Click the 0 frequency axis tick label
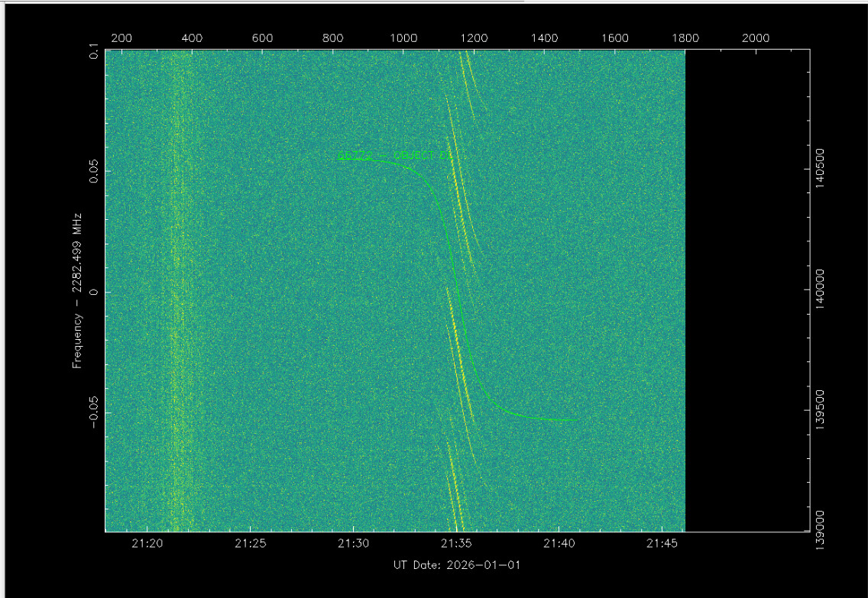 tap(93, 292)
